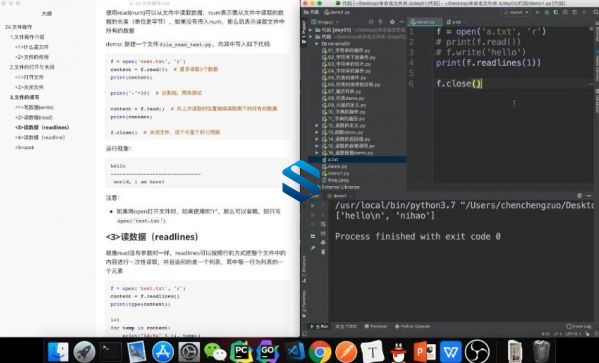Start debugging with the green bug icon

coord(547,13)
